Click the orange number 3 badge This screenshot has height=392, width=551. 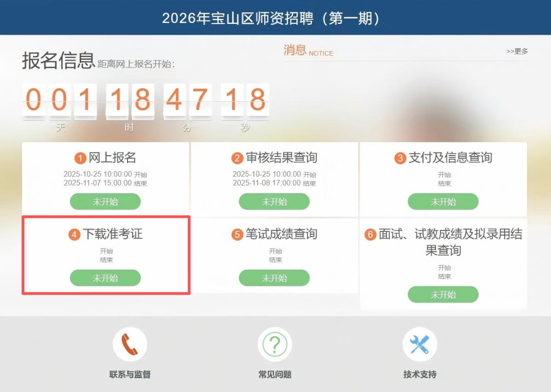tap(400, 158)
